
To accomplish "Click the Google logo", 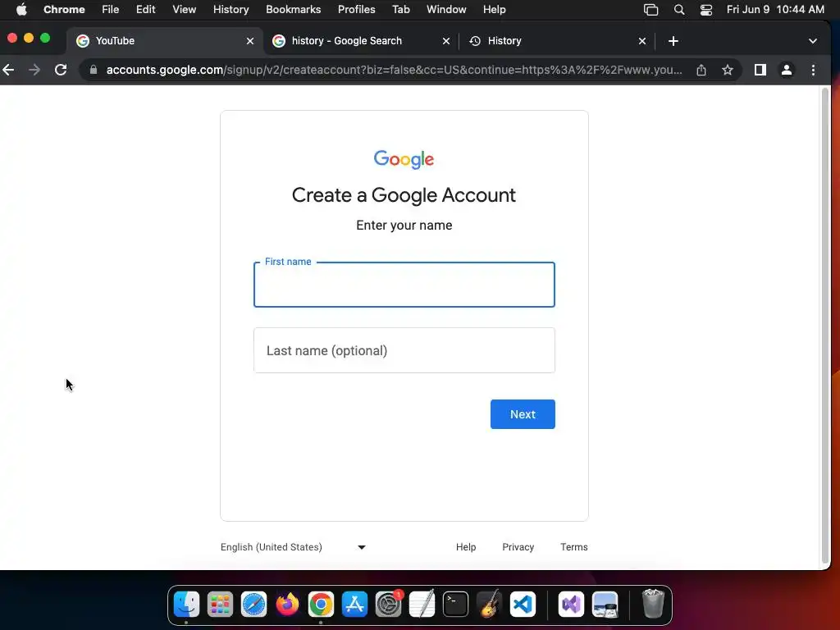I will point(404,159).
